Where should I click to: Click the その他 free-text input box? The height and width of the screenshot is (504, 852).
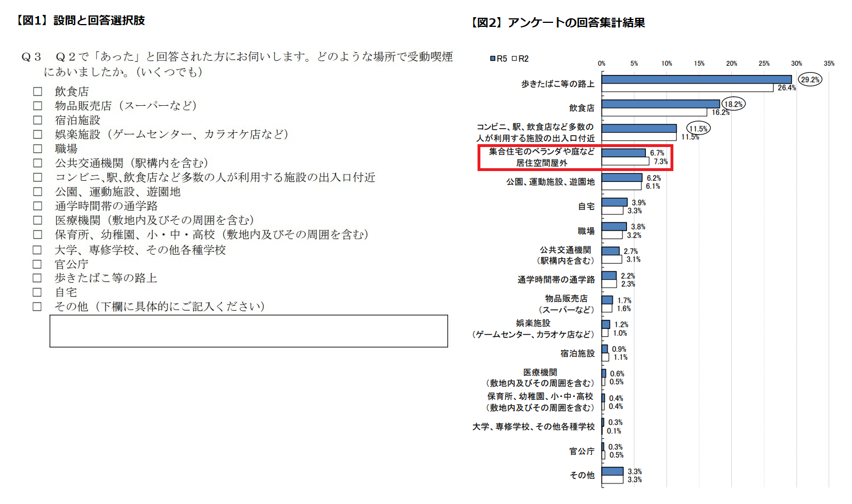click(249, 331)
